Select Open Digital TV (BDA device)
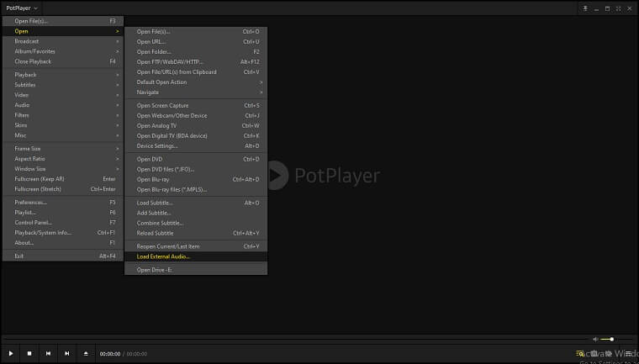The width and height of the screenshot is (639, 364). click(x=196, y=135)
